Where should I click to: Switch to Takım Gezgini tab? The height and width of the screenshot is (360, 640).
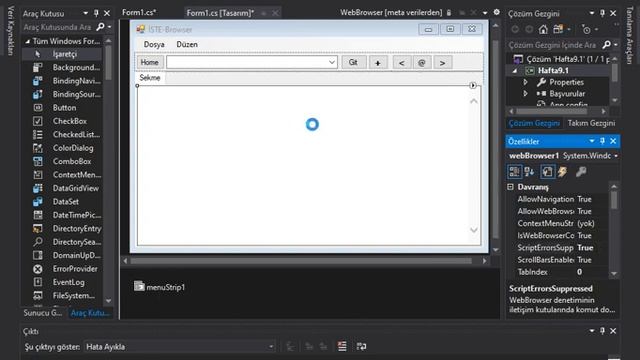[x=591, y=123]
